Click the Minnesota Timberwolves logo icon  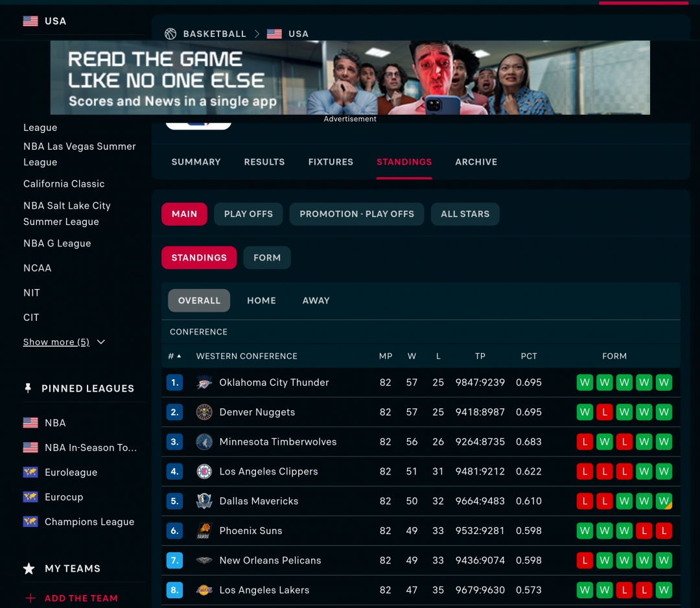204,442
